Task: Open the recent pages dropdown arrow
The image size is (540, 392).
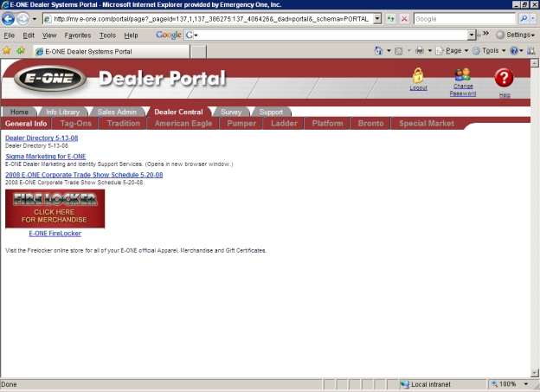Action: tap(35, 19)
